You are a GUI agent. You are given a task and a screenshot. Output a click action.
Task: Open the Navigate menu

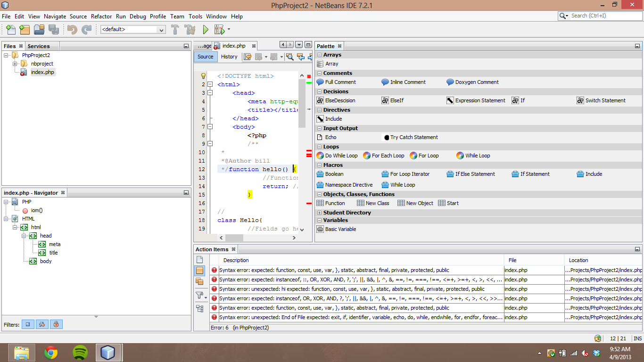point(55,16)
